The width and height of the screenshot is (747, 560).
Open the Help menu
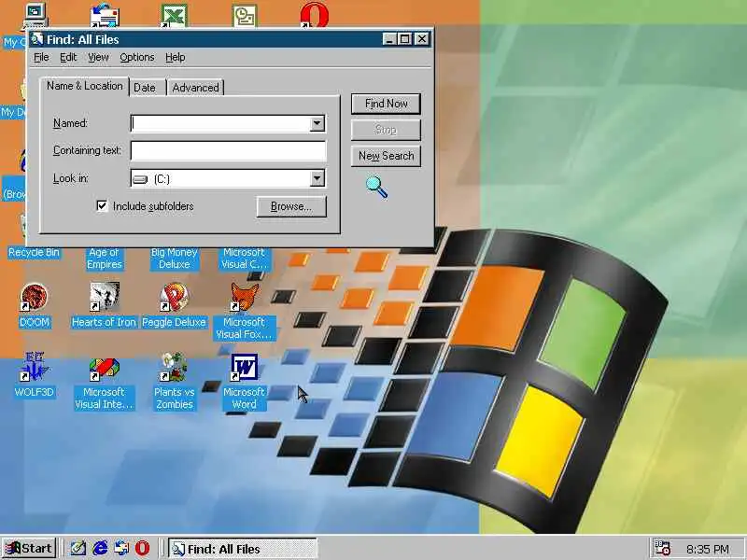[x=176, y=57]
